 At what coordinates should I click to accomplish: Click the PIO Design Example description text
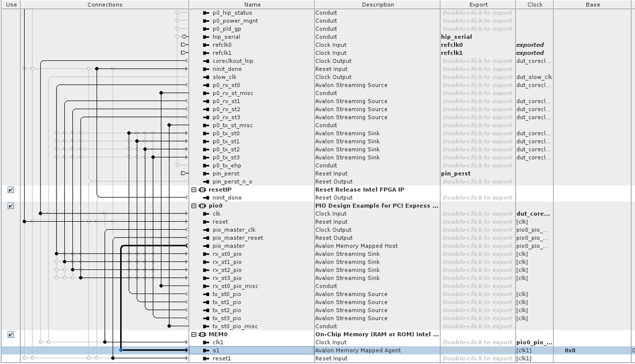[377, 206]
